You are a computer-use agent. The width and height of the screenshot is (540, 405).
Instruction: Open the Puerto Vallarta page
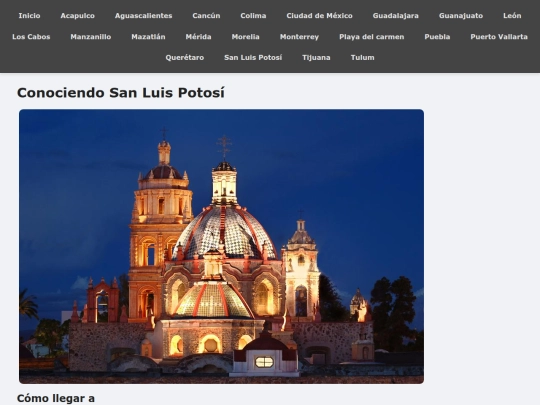499,37
